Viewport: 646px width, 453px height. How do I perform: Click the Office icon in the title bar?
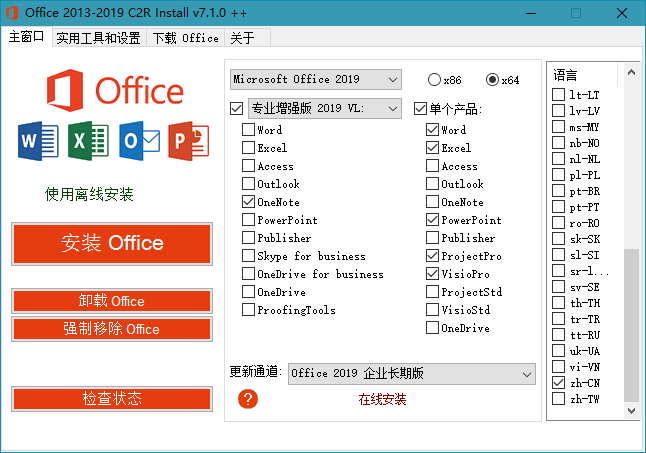point(12,13)
